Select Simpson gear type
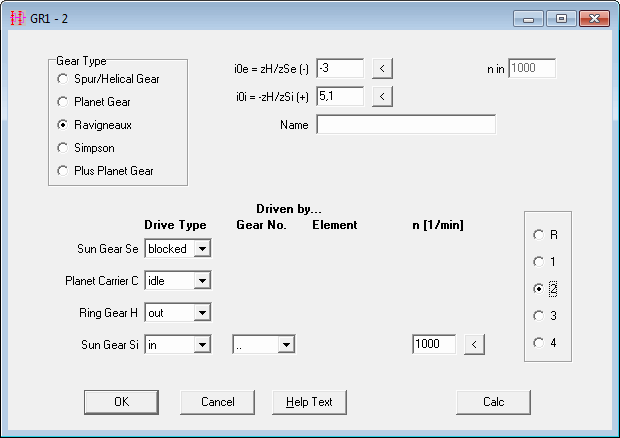Screen dimensions: 620x438 (x=64, y=148)
